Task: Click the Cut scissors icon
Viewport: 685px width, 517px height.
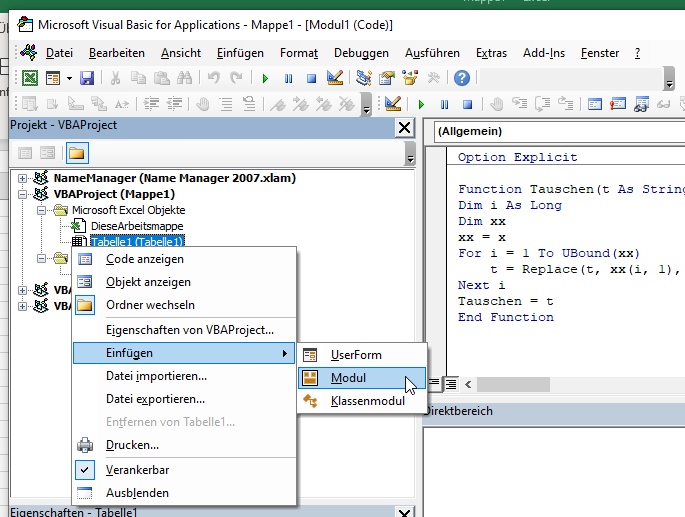Action: tap(115, 79)
